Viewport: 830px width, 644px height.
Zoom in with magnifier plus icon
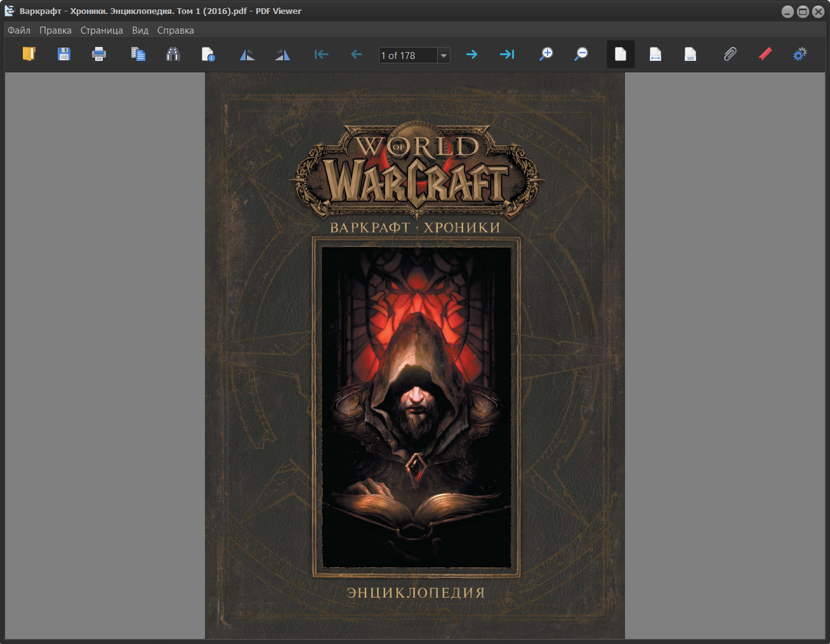pyautogui.click(x=546, y=55)
